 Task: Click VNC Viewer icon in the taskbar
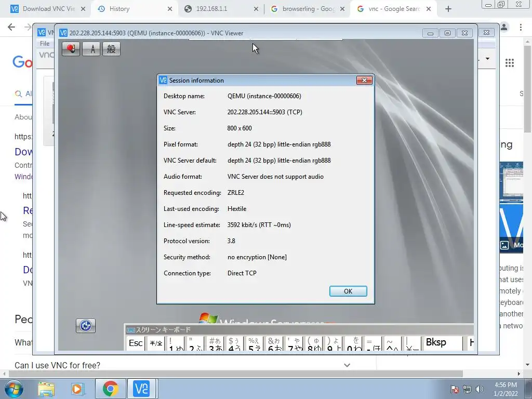tap(141, 389)
